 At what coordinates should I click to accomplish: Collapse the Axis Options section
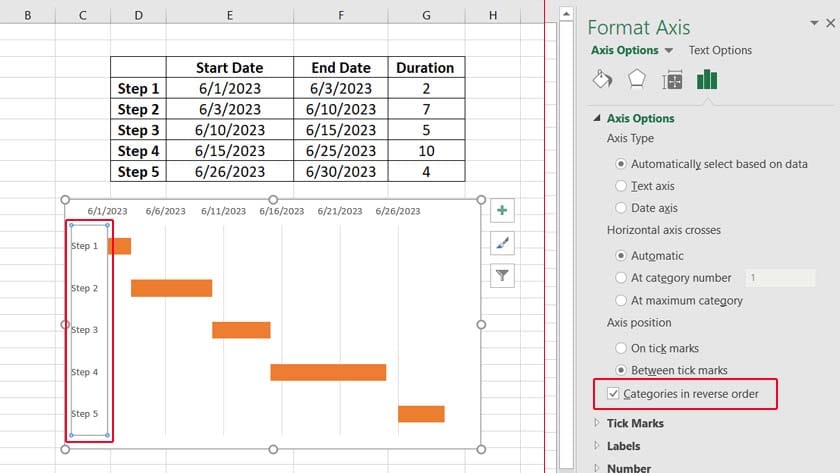(597, 118)
